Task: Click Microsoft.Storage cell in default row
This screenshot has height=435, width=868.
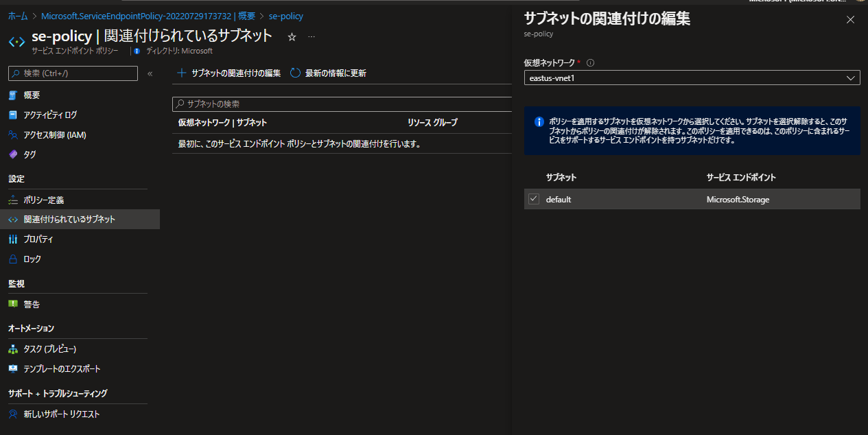Action: coord(738,200)
